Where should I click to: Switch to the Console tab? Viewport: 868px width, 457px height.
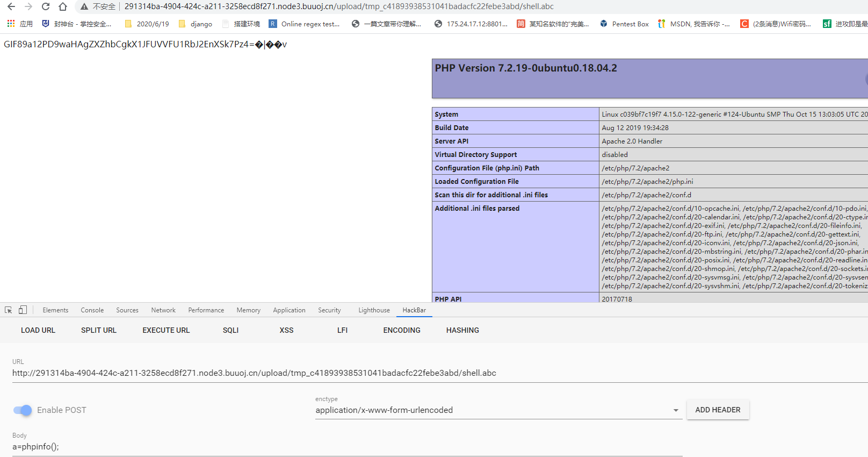pos(92,310)
